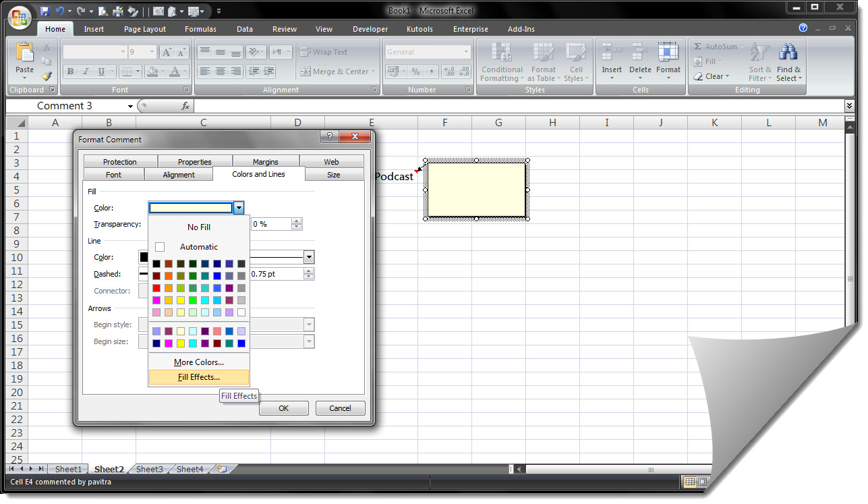Select No Fill in the color picker
The width and height of the screenshot is (868, 504).
pos(198,227)
